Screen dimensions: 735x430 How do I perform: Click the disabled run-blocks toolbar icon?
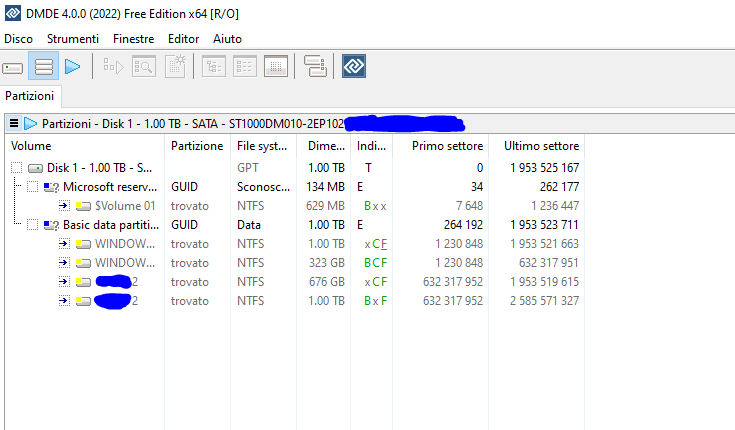click(x=113, y=67)
